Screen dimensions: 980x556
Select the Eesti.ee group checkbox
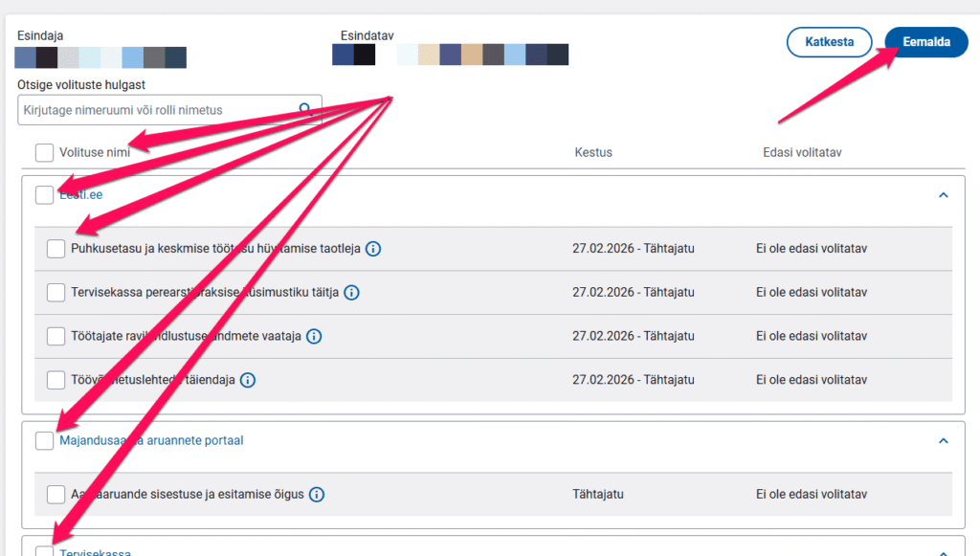click(44, 195)
